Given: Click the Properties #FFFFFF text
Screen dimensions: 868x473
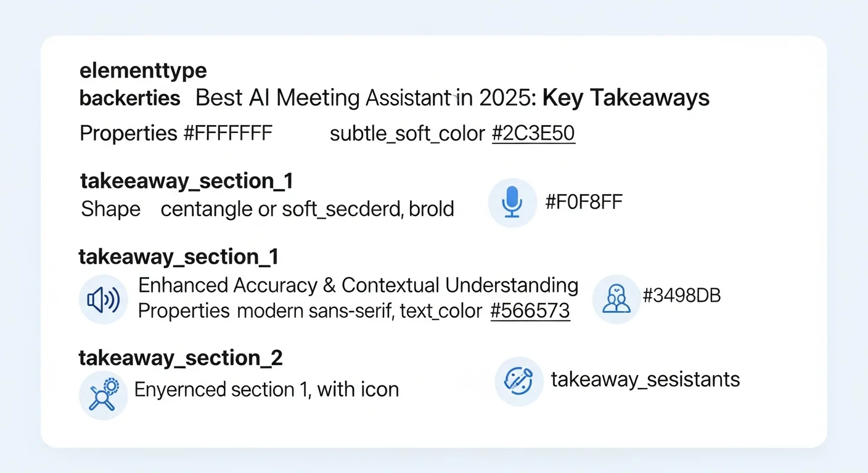Looking at the screenshot, I should pos(176,133).
